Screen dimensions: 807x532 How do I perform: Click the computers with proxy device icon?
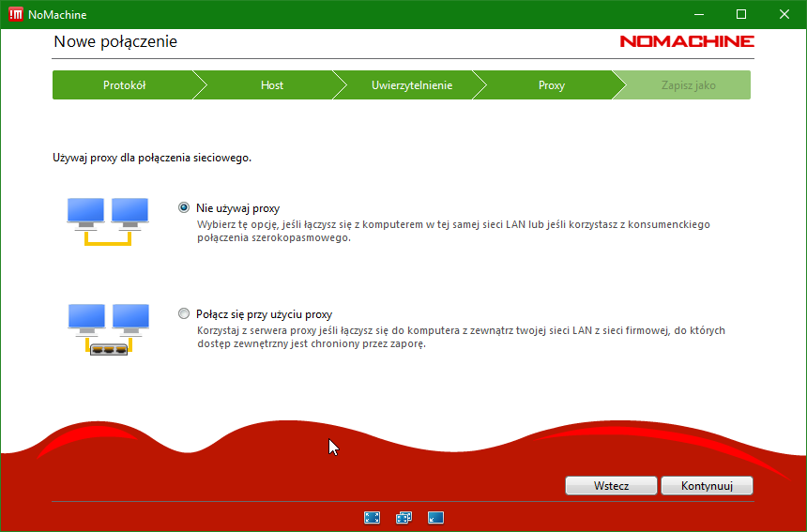[x=108, y=328]
